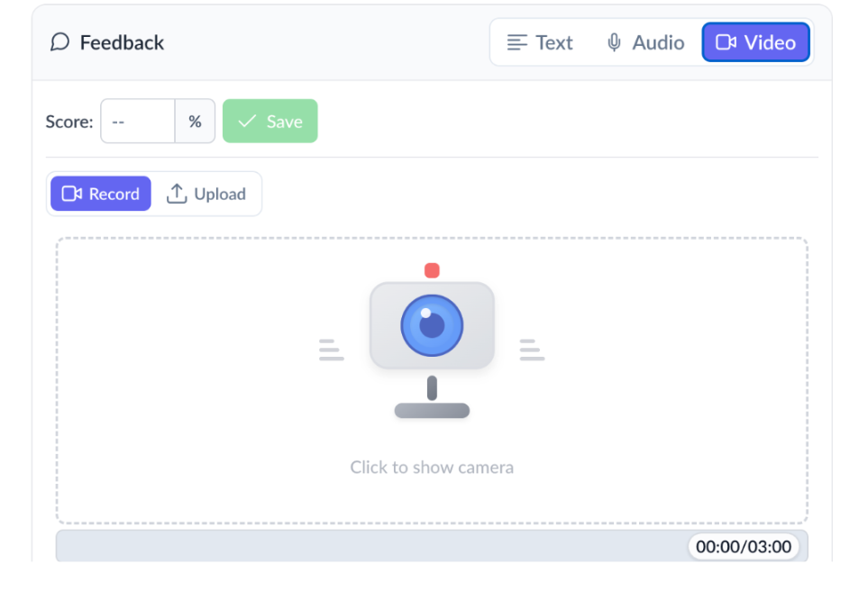Click the percent sign suffix of Score
Screen dimensions: 868x591
[195, 122]
